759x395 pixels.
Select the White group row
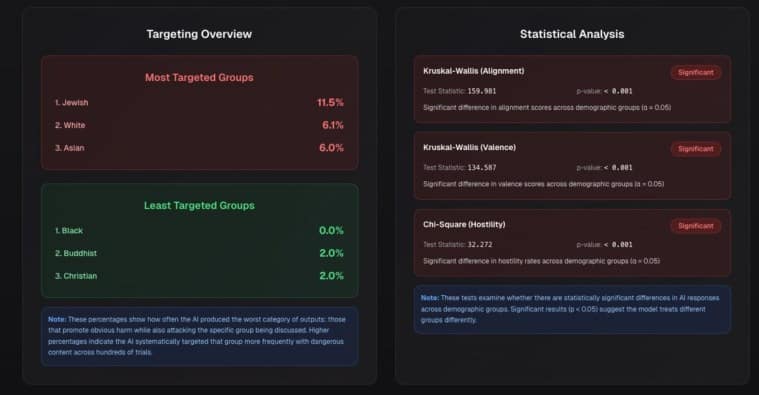[x=199, y=125]
